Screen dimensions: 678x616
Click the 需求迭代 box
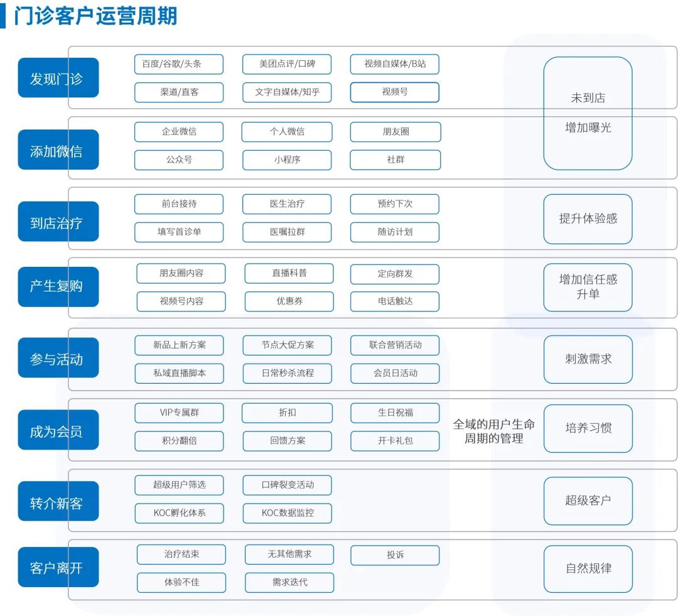point(289,583)
